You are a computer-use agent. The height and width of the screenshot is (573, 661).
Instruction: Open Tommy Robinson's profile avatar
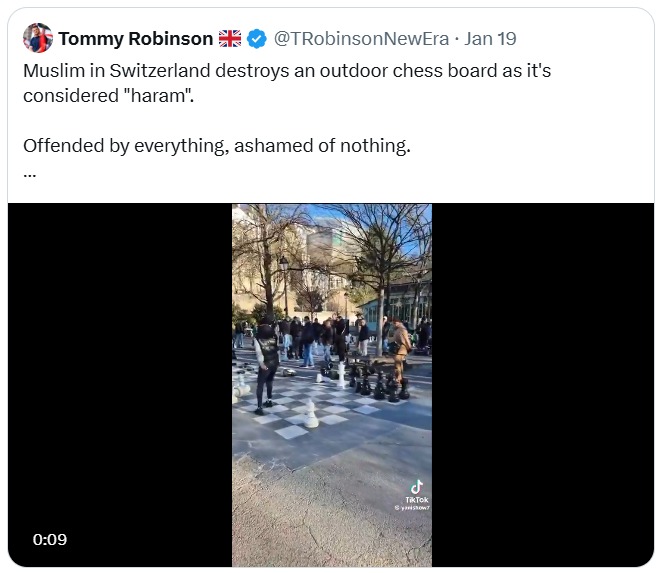pos(38,39)
